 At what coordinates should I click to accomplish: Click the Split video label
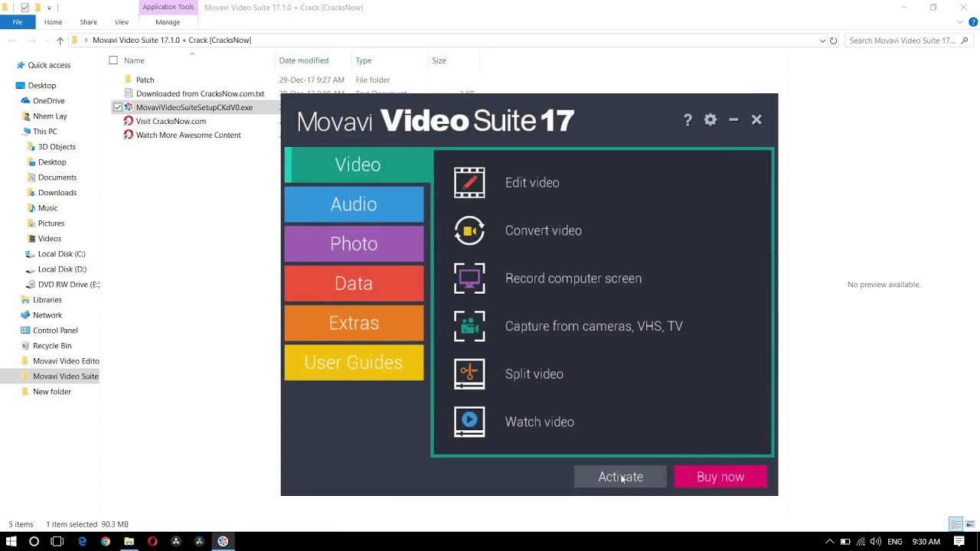coord(534,374)
